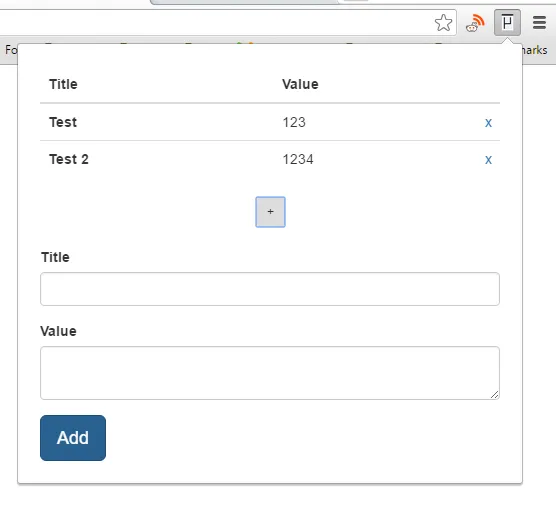Click the Test title cell
556x514 pixels.
click(63, 122)
